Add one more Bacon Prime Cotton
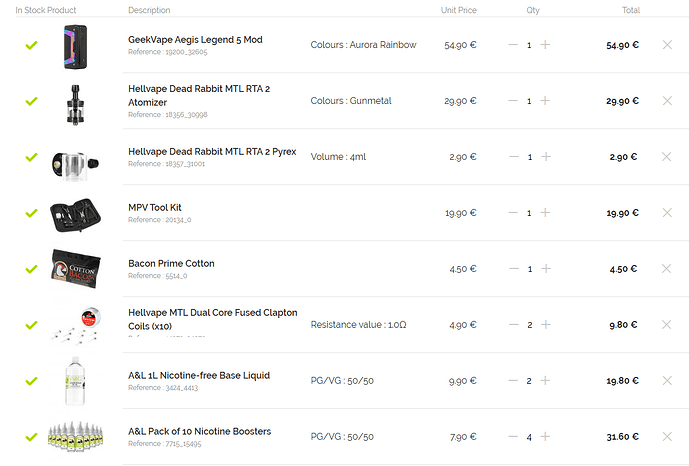This screenshot has height=466, width=689. (x=546, y=268)
